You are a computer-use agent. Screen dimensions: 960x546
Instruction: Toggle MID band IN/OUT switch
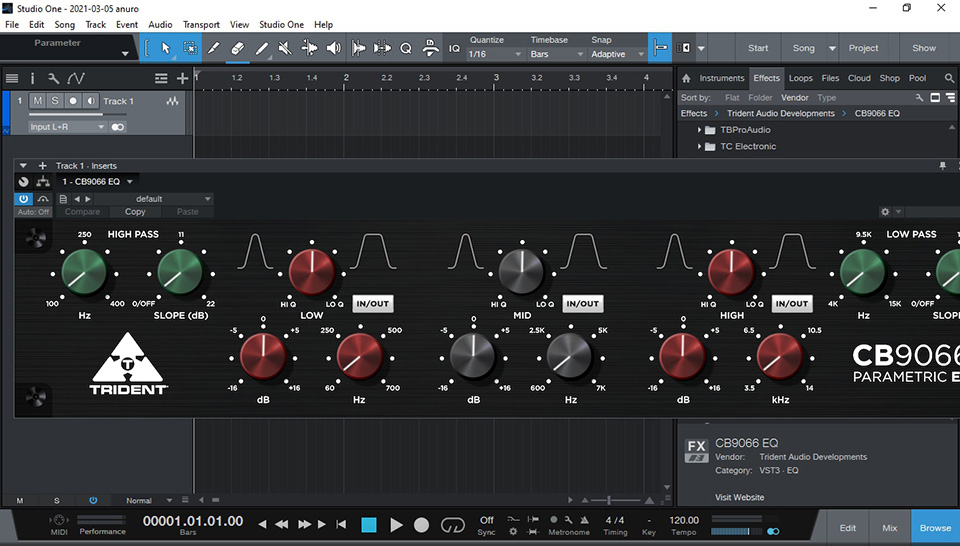click(x=582, y=304)
